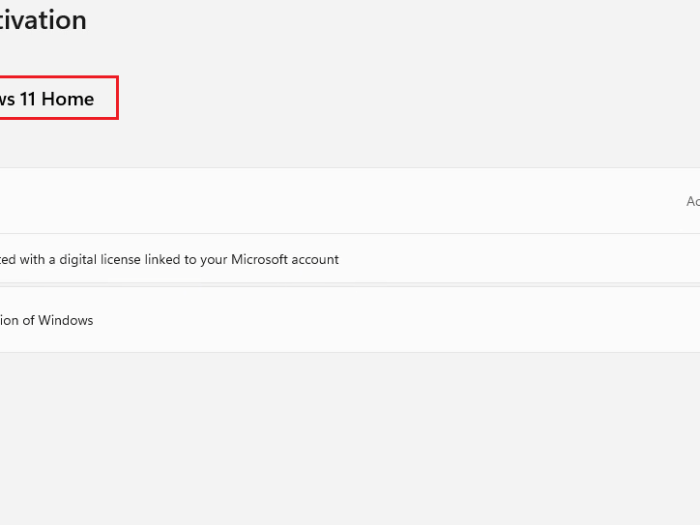Select the digital license description text
The image size is (700, 525).
[168, 259]
